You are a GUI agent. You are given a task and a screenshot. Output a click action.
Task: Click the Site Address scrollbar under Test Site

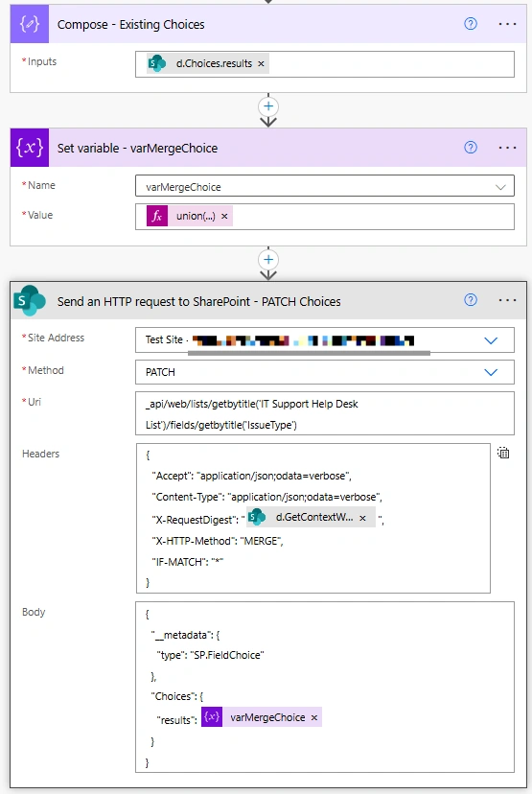[309, 353]
